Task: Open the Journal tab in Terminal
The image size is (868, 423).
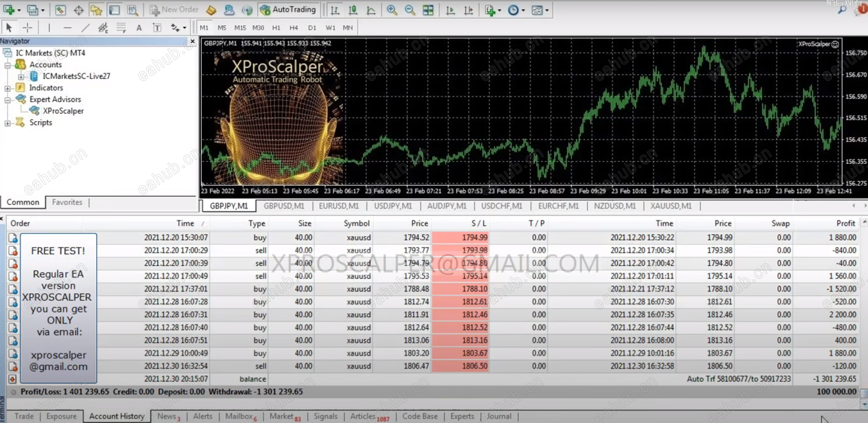Action: (x=499, y=416)
